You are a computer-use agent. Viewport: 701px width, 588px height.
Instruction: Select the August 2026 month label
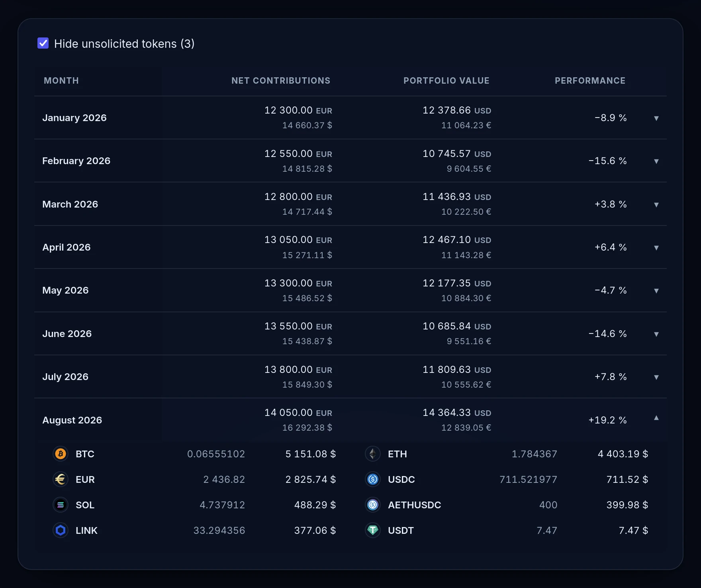pyautogui.click(x=72, y=420)
